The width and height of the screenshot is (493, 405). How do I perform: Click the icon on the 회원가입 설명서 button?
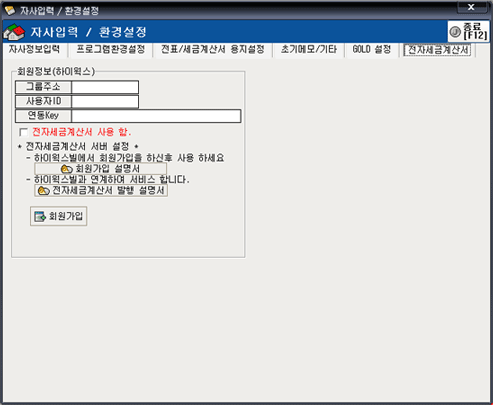pyautogui.click(x=66, y=169)
